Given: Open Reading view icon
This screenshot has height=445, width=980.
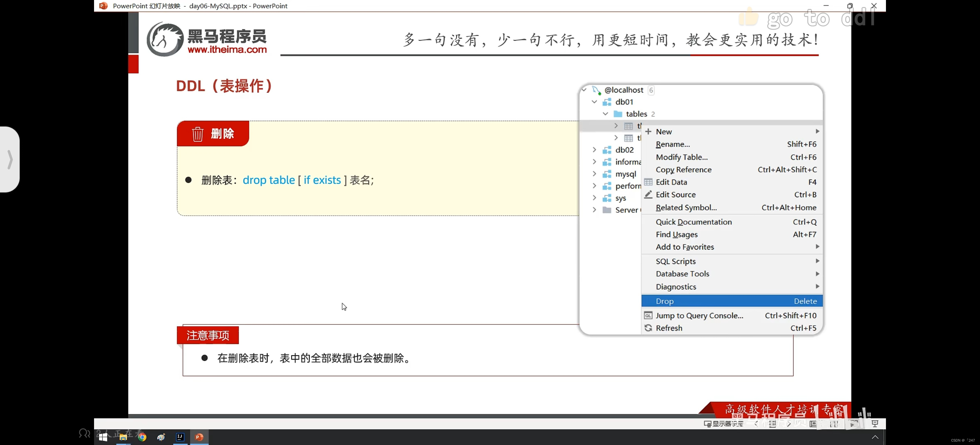Looking at the screenshot, I should 854,424.
